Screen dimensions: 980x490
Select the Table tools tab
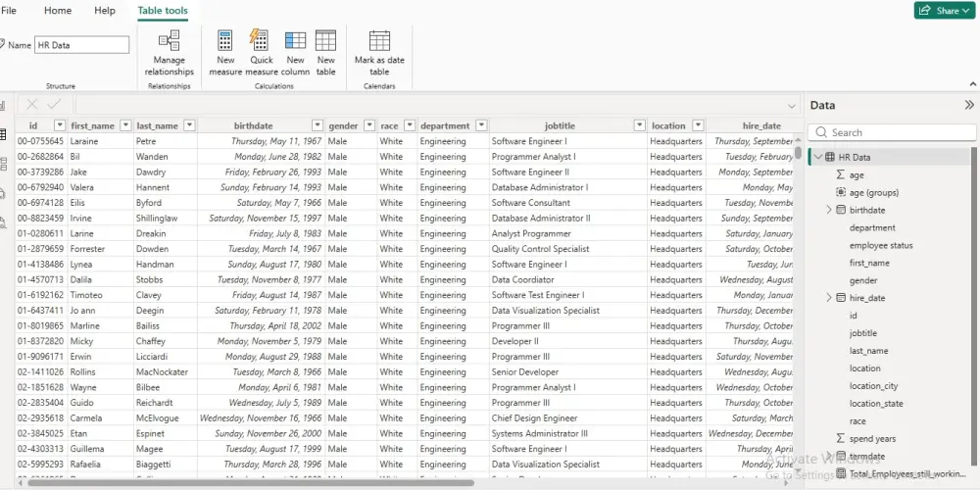[x=163, y=11]
